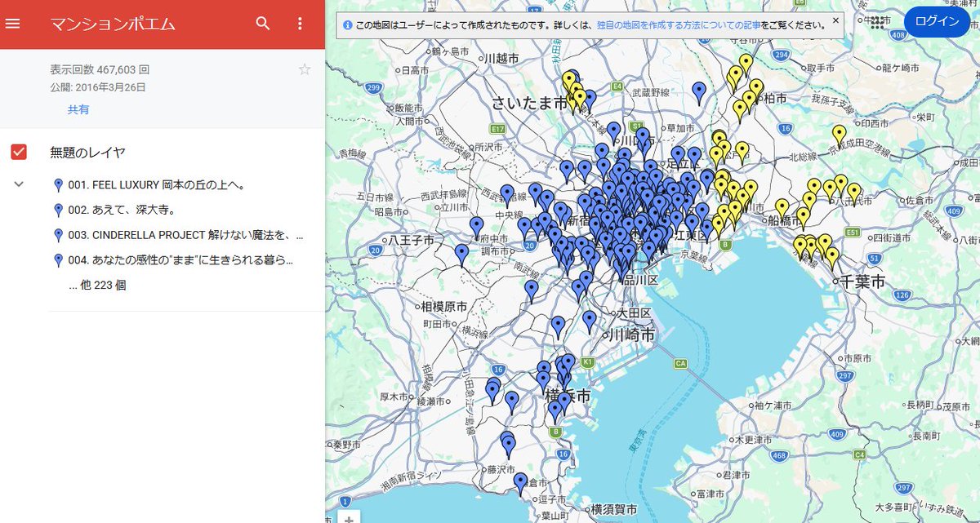Screen dimensions: 980x523
Task: Select 003. CINDERELLA PROJECT list item
Action: [x=185, y=235]
